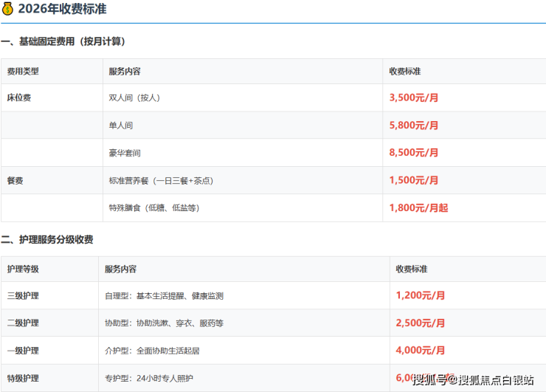Select the 豪华套间 cell
Viewport: 546px width, 392px height.
pyautogui.click(x=124, y=153)
